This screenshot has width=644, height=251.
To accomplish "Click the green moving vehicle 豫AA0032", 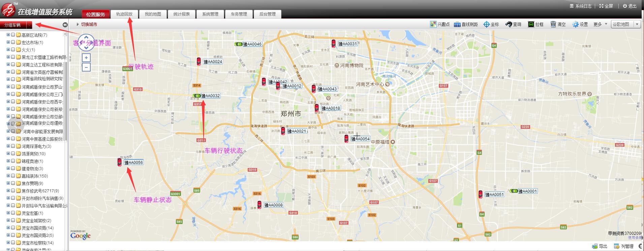I will click(196, 96).
